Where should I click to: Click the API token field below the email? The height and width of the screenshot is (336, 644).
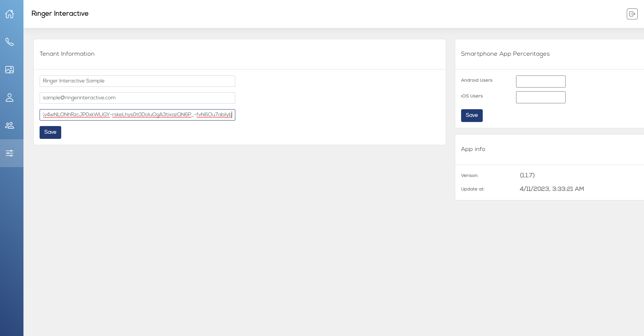(137, 115)
